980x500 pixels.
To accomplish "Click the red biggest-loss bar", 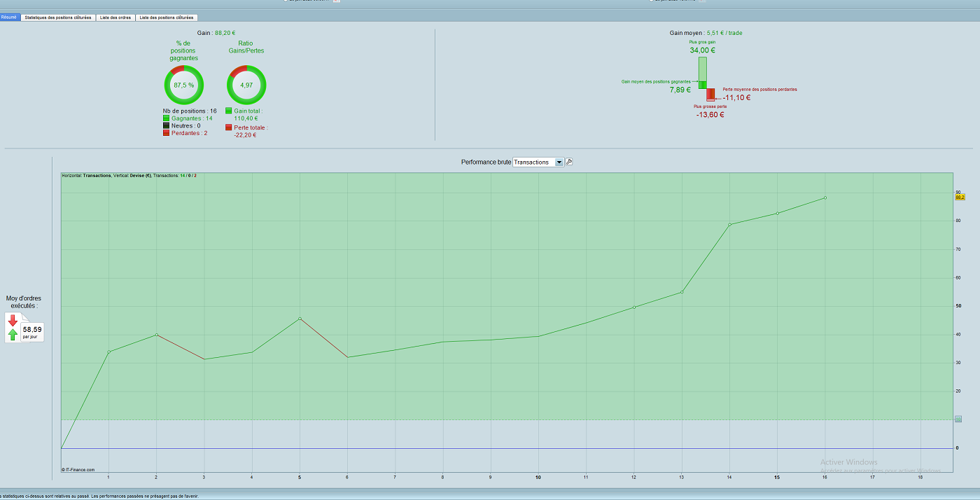I will pos(710,95).
